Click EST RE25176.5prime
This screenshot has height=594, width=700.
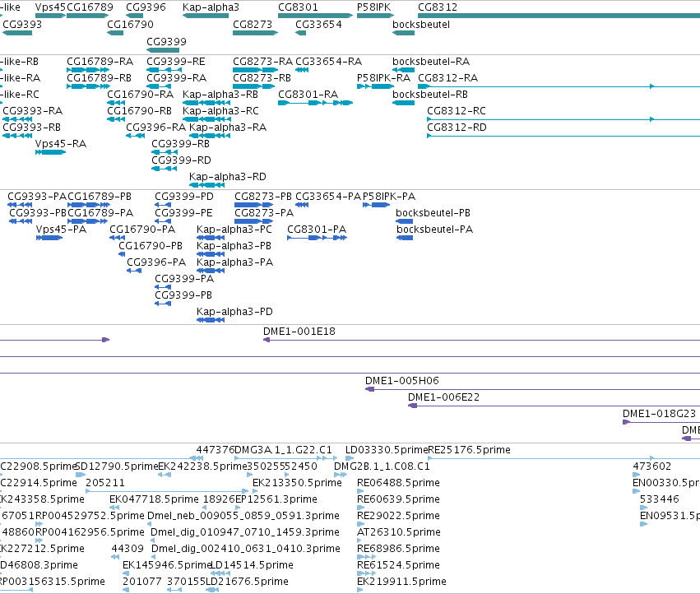point(563,458)
